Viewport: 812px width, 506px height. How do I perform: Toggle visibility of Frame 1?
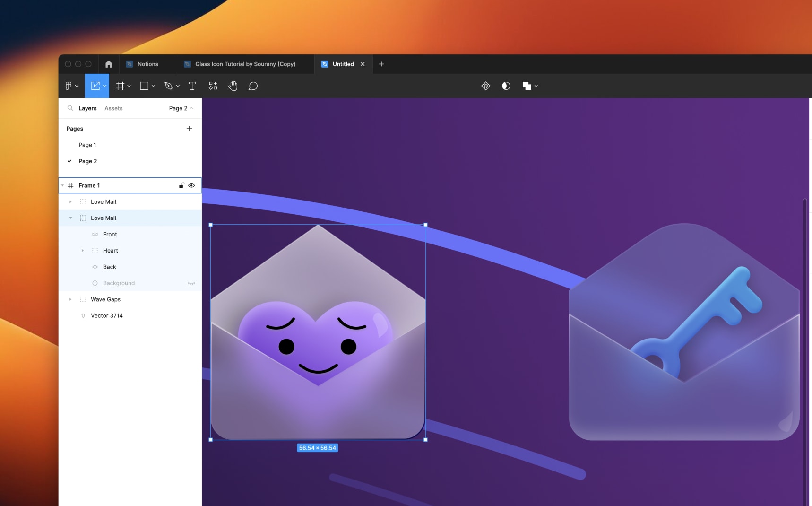point(191,185)
